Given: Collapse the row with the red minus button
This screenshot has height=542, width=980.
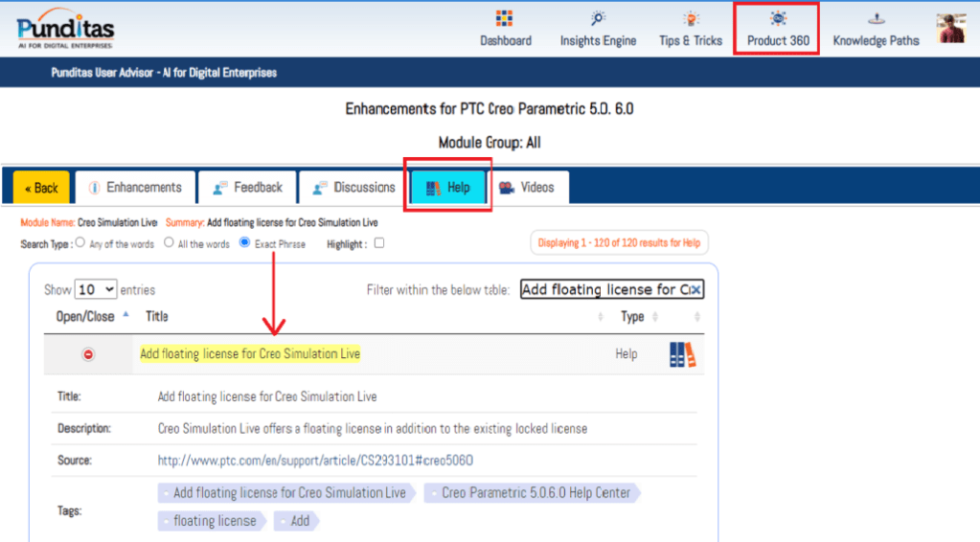Looking at the screenshot, I should click(88, 354).
